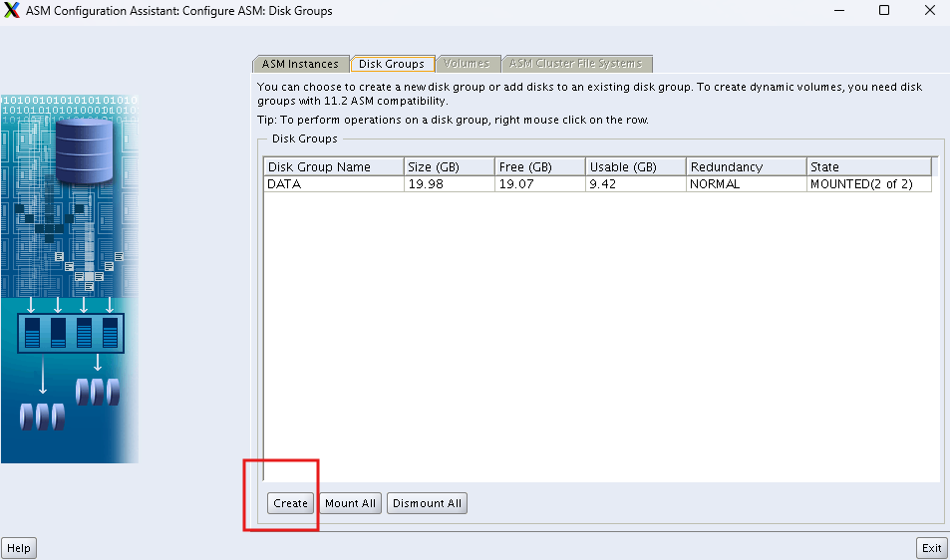The width and height of the screenshot is (950, 560).
Task: Sort by the Redundancy column header
Action: [x=747, y=166]
